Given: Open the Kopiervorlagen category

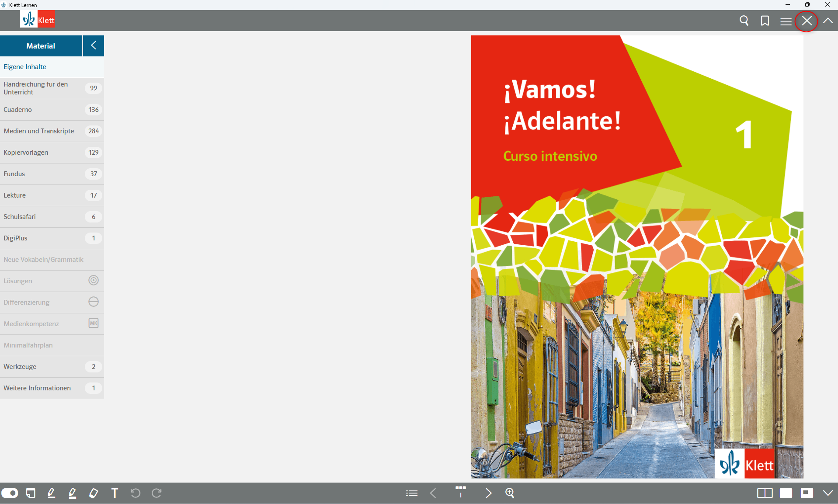Looking at the screenshot, I should tap(52, 153).
